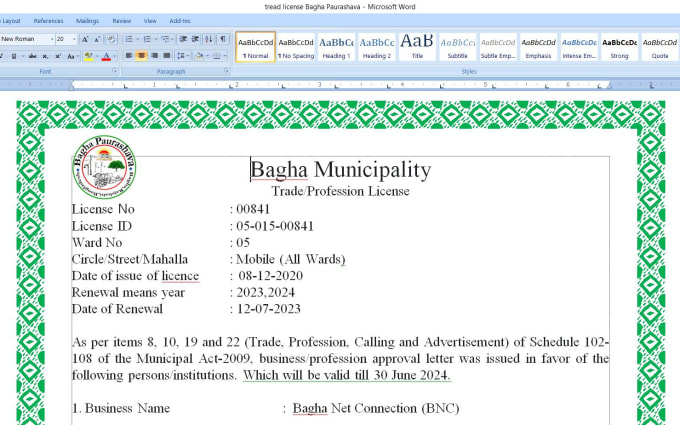Apply the red font color
Image resolution: width=680 pixels, height=425 pixels.
(x=106, y=56)
